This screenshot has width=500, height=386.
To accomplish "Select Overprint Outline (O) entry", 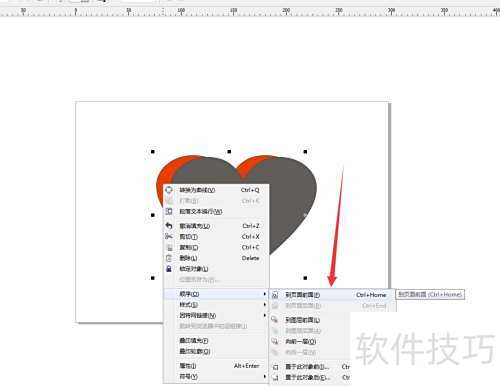I will 216,351.
